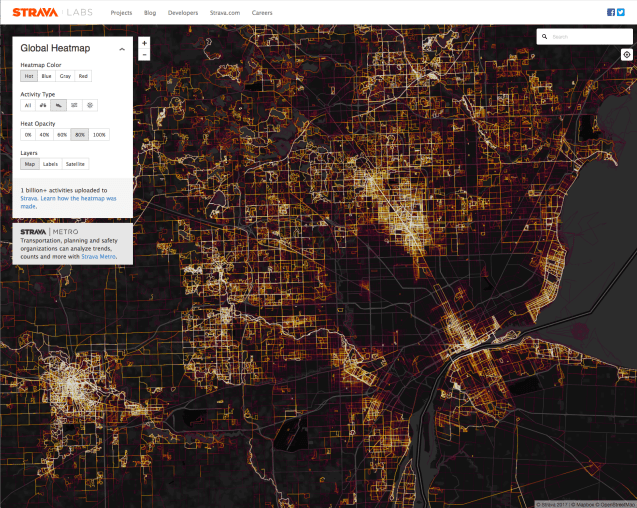Viewport: 637px width, 508px height.
Task: Set heat opacity to 100%
Action: (x=99, y=134)
